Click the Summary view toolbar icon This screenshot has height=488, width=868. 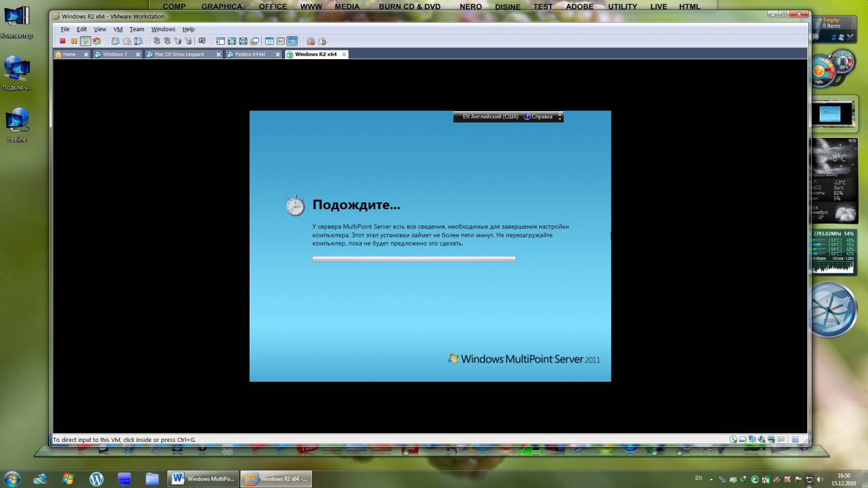[269, 41]
